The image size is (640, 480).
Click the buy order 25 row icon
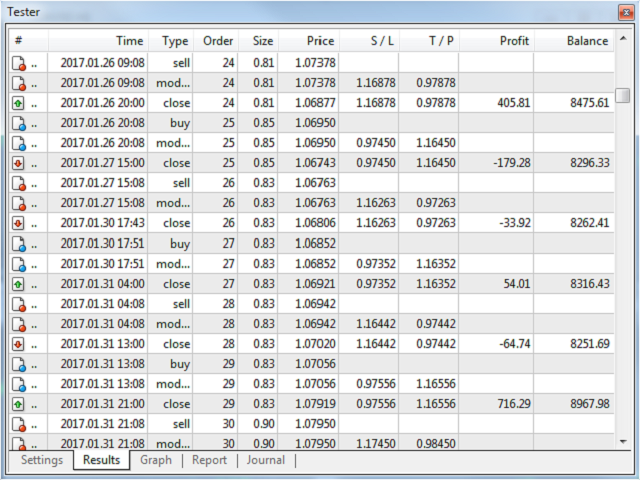pyautogui.click(x=19, y=123)
